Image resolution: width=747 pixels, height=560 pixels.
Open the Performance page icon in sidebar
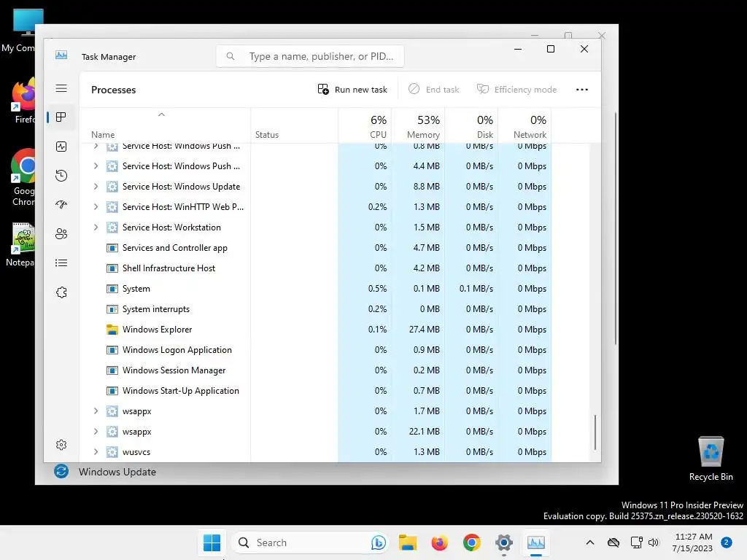tap(61, 147)
